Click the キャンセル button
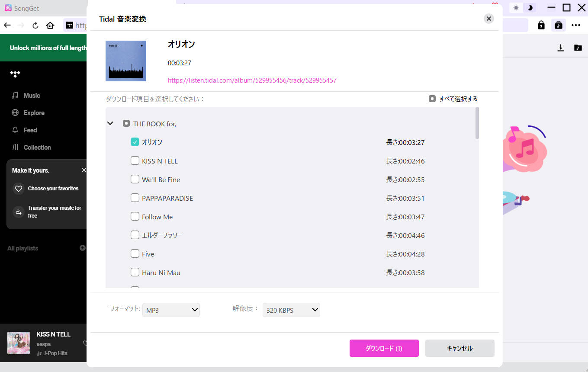The width and height of the screenshot is (588, 372). (x=459, y=348)
